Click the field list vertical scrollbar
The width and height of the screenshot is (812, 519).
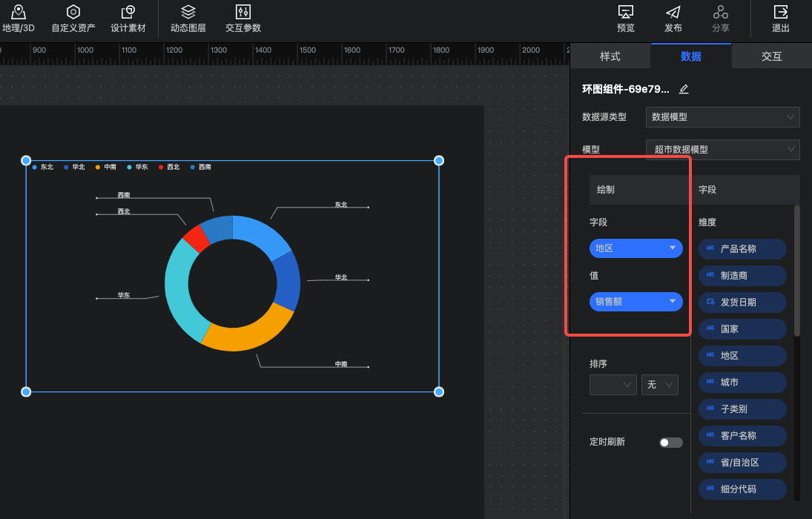coord(797,271)
